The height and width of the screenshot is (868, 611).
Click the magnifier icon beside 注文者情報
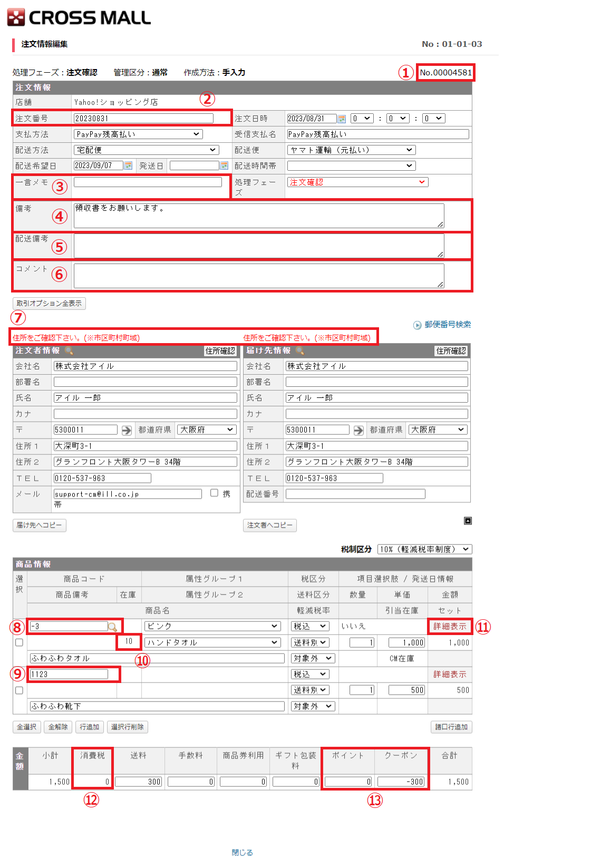[x=69, y=350]
